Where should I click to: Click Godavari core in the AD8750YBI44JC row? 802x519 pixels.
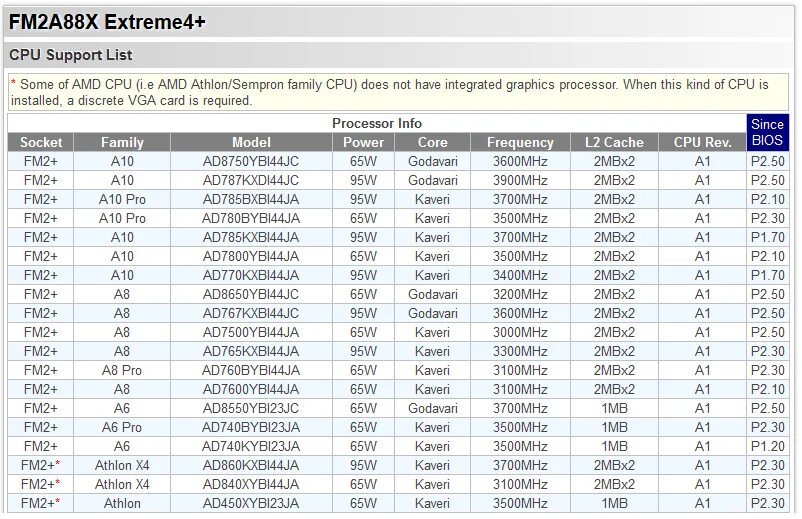tap(433, 162)
